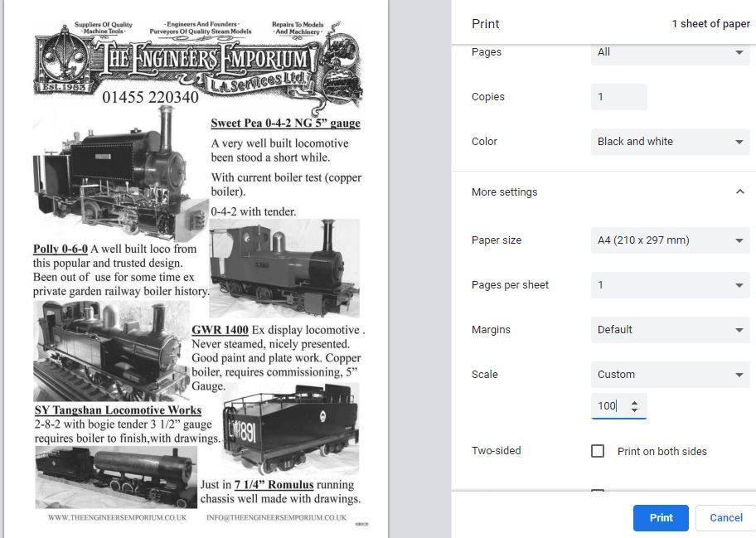This screenshot has height=538, width=756.
Task: Collapse the More settings section chevron
Action: (x=739, y=191)
